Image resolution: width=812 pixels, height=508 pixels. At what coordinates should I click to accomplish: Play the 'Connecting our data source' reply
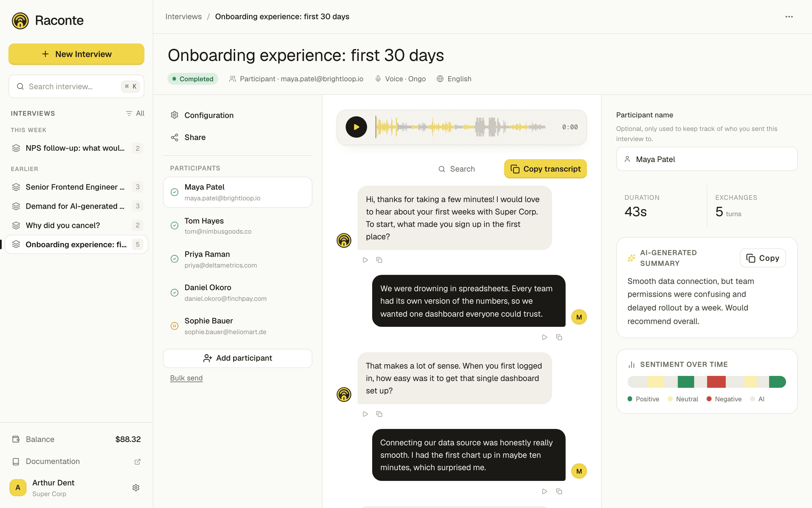(x=545, y=491)
